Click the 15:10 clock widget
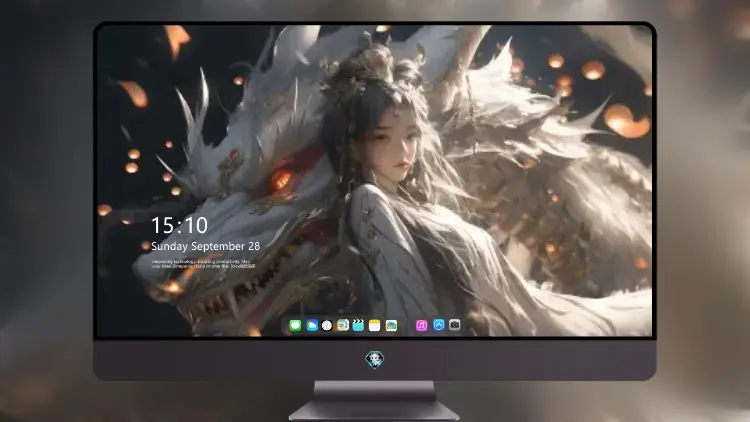 (179, 225)
